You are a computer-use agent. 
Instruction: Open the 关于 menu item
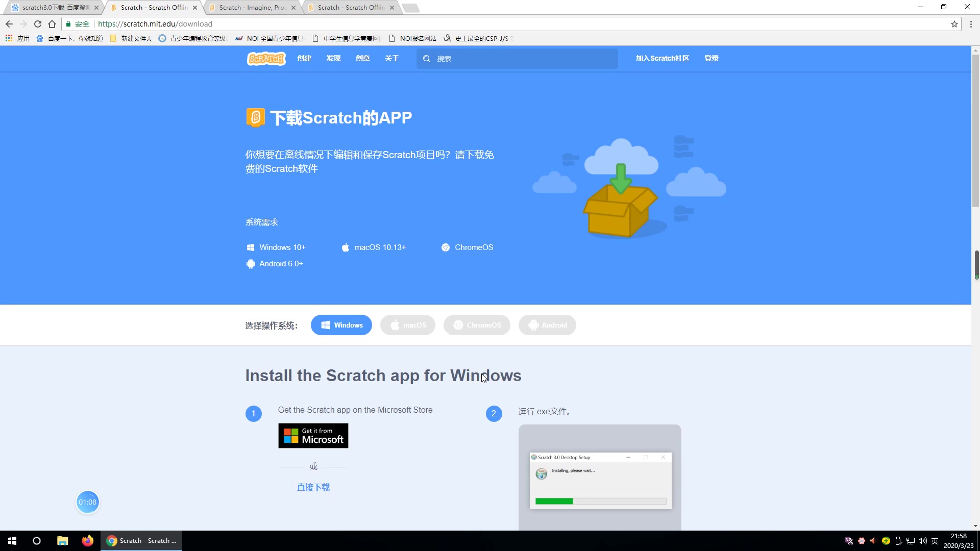[391, 59]
